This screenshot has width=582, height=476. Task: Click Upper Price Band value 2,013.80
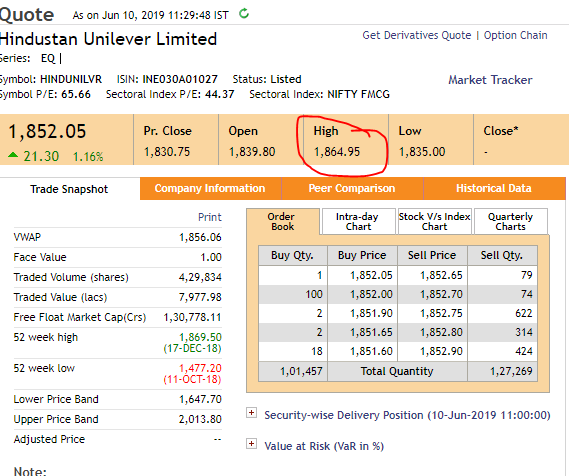tap(200, 420)
